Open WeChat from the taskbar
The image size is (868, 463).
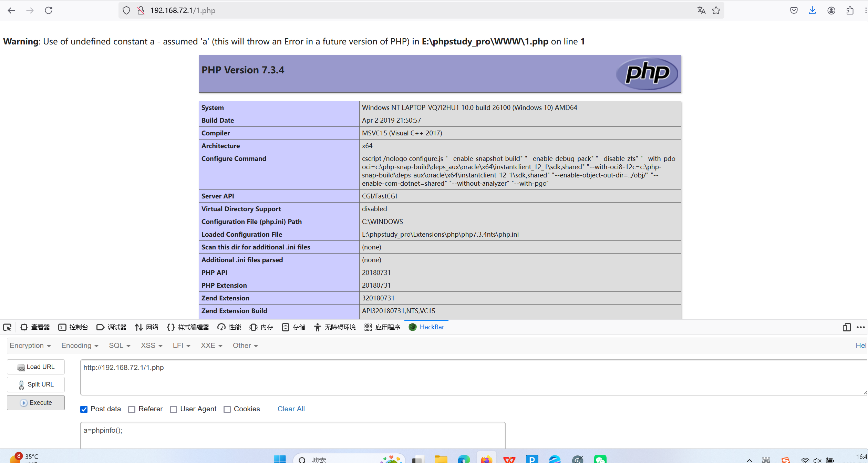600,459
